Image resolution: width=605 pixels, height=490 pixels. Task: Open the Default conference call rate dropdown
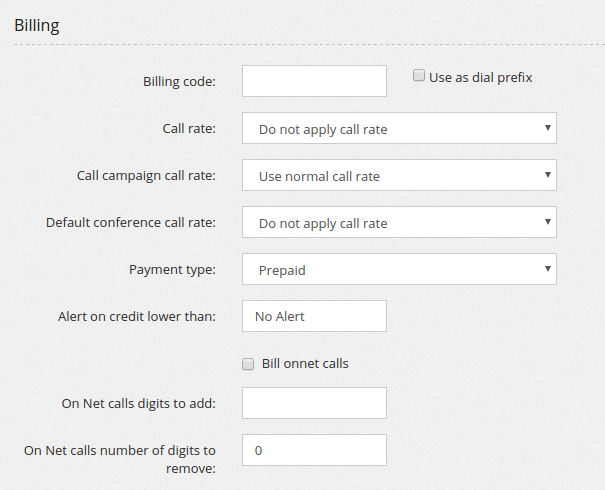click(399, 223)
